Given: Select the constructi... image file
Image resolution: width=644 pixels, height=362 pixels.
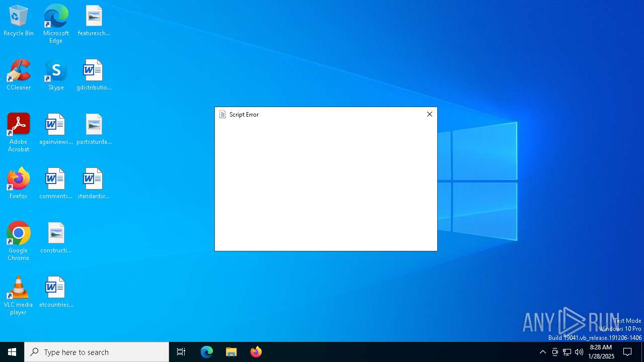Looking at the screenshot, I should point(56,238).
